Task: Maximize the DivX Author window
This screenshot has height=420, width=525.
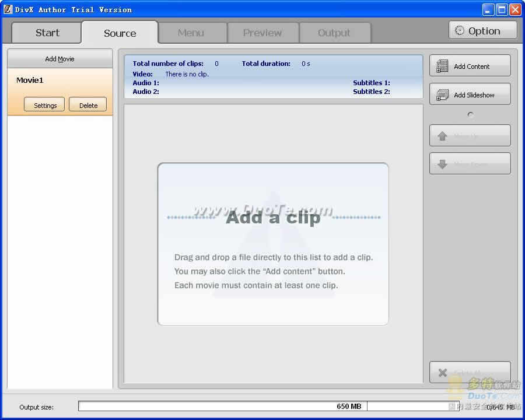Action: point(502,9)
